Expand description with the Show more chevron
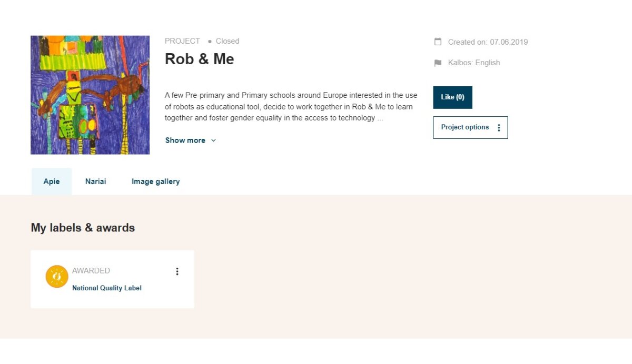 pos(213,140)
